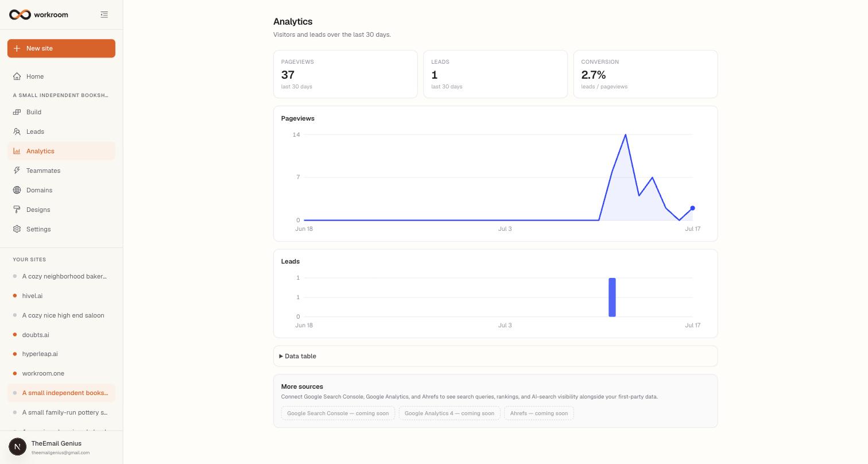Click the Settings gear icon
The height and width of the screenshot is (464, 868).
click(x=17, y=229)
